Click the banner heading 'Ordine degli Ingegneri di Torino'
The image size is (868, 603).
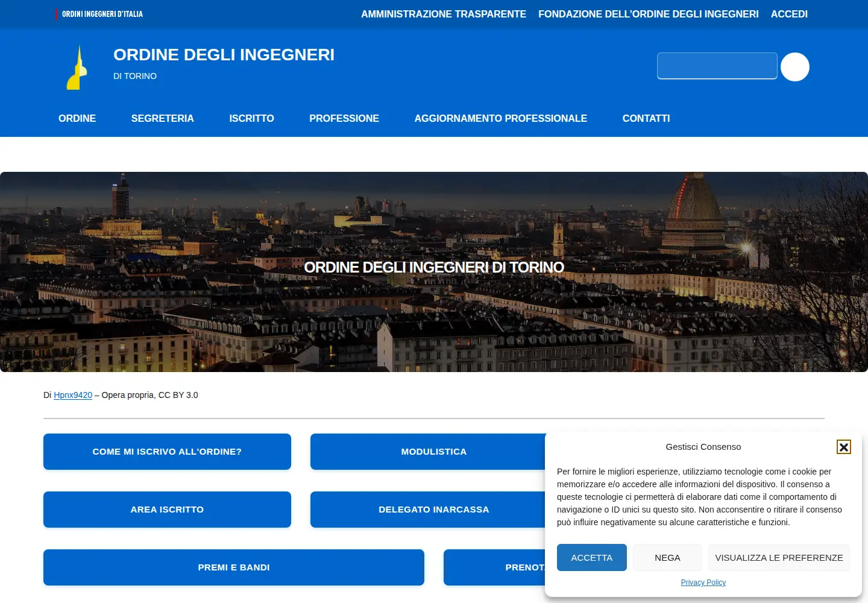(x=434, y=267)
